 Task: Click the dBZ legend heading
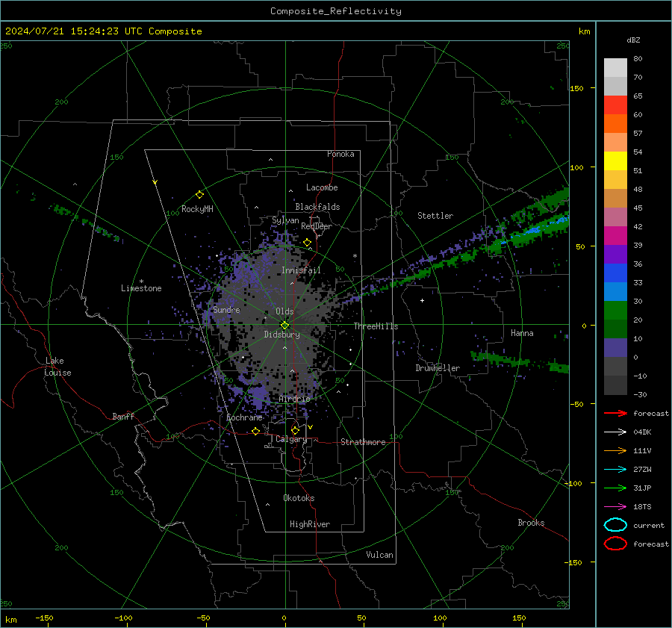pyautogui.click(x=633, y=40)
